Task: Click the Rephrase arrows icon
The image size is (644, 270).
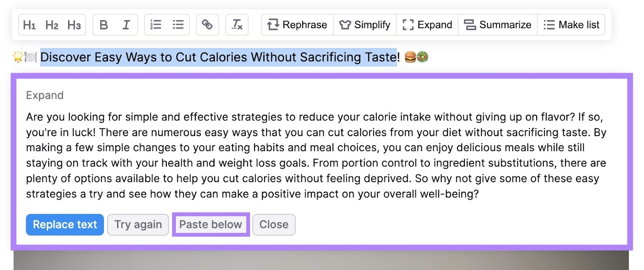Action: point(273,25)
